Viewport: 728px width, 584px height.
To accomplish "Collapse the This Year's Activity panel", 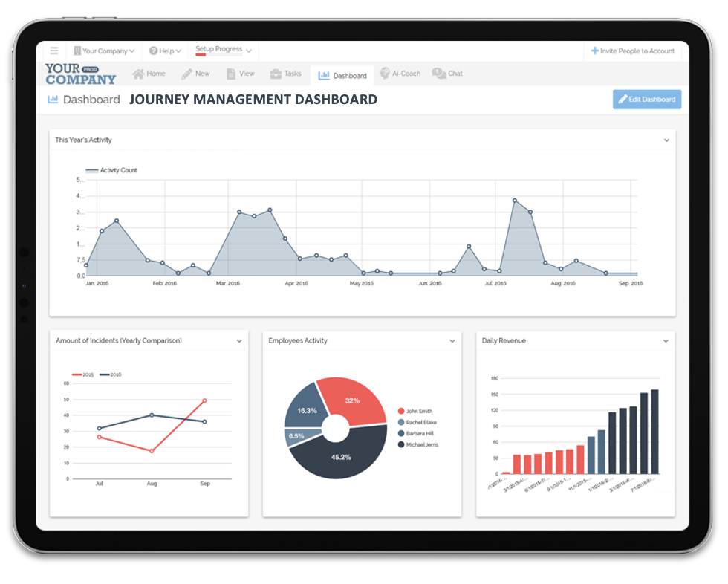I will click(x=666, y=140).
